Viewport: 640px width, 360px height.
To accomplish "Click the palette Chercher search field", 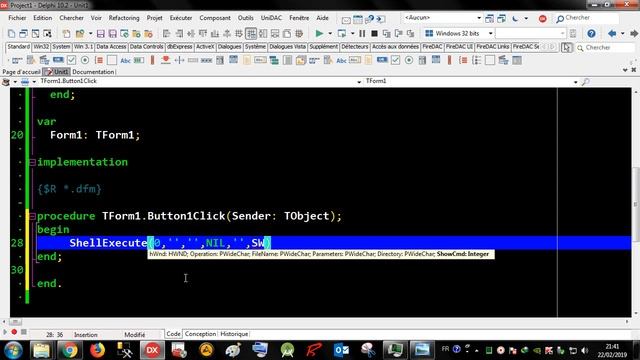I will click(x=605, y=48).
